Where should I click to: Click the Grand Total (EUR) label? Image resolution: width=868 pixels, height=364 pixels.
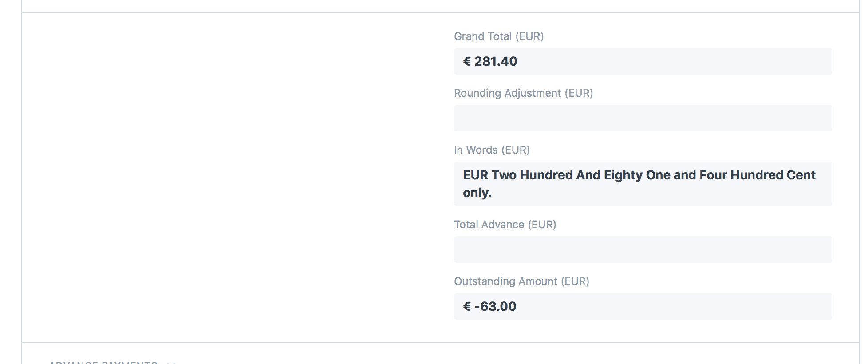499,36
